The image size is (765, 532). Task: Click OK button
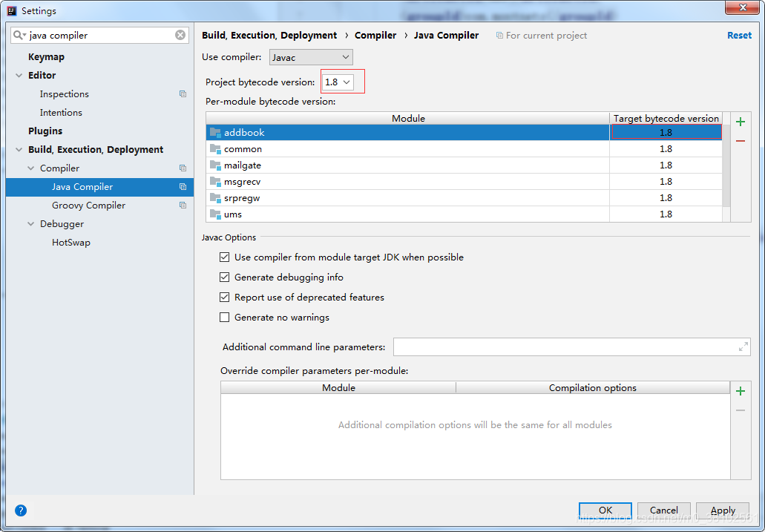click(605, 510)
